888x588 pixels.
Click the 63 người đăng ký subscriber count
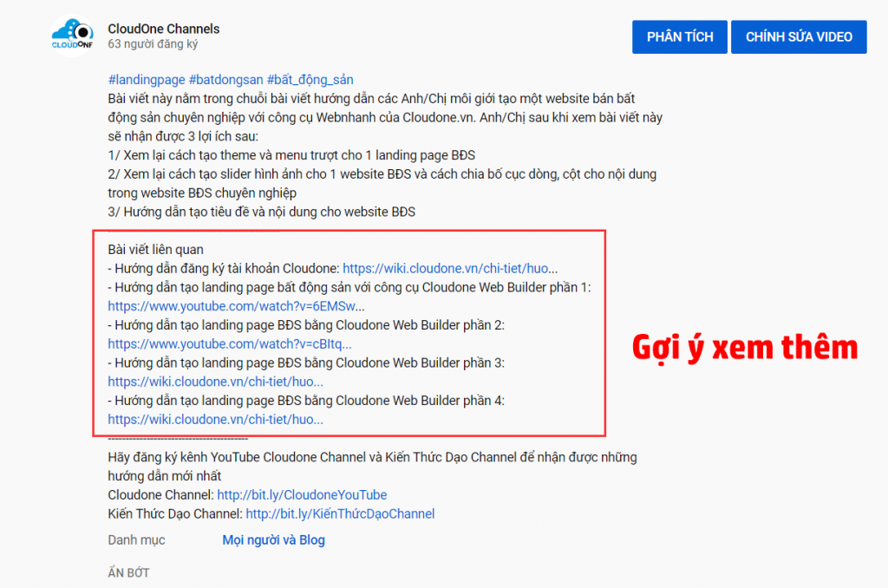pyautogui.click(x=153, y=44)
